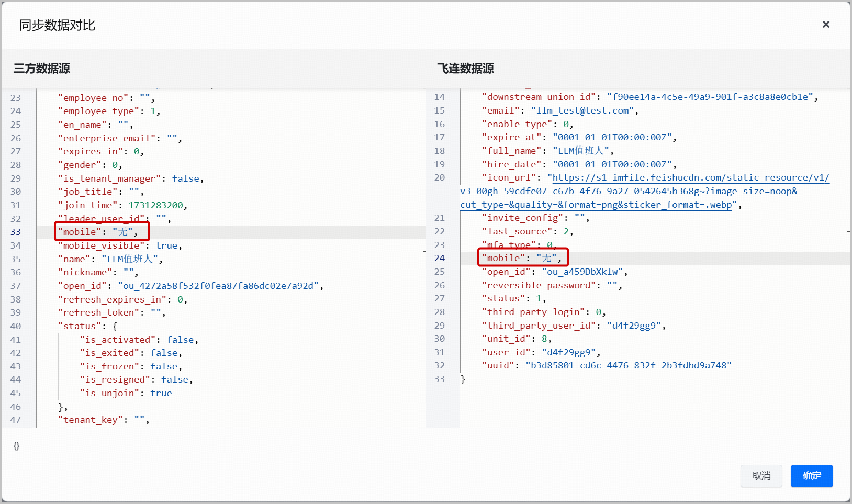The image size is (852, 504).
Task: Click the "refresh_expires_in": 0 line
Action: tap(122, 299)
